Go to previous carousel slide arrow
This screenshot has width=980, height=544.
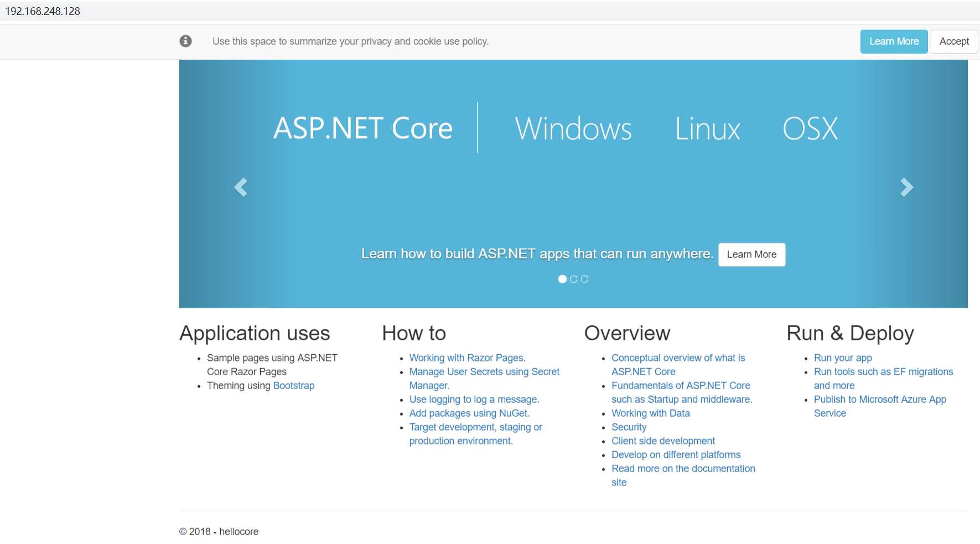point(241,188)
